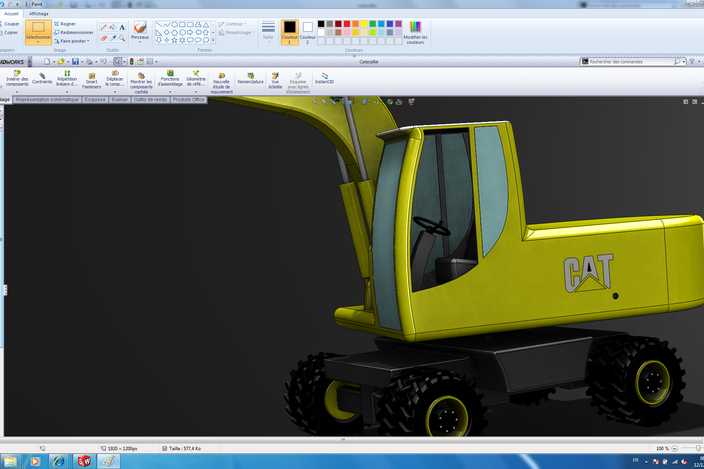
Task: Click Nouvelle étude de mouvement tool
Action: (221, 83)
